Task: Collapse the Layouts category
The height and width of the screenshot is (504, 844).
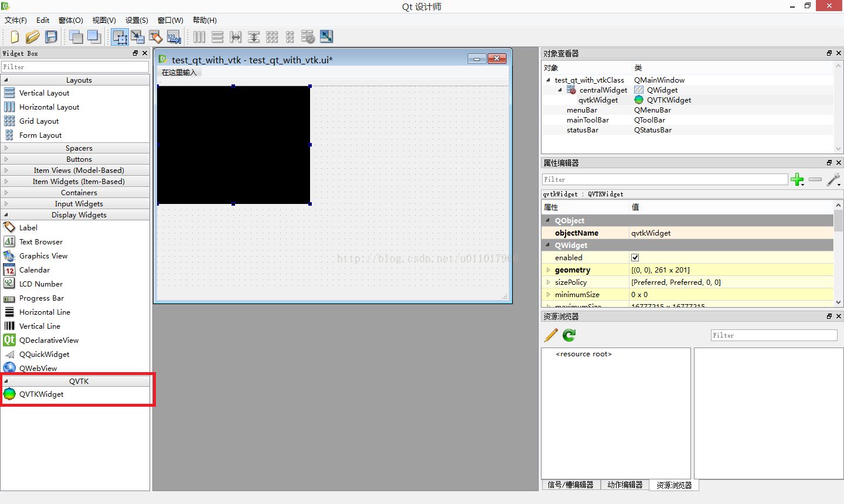Action: coord(6,80)
